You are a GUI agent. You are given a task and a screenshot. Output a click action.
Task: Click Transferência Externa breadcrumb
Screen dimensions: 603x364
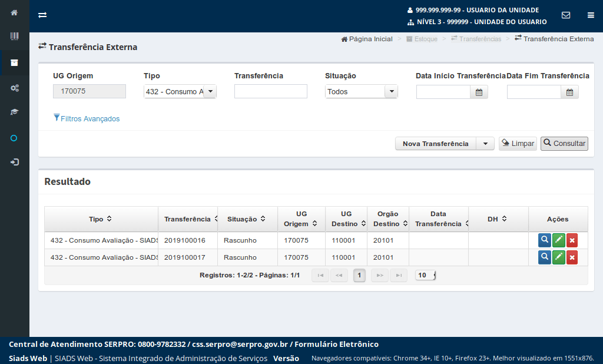coord(554,39)
